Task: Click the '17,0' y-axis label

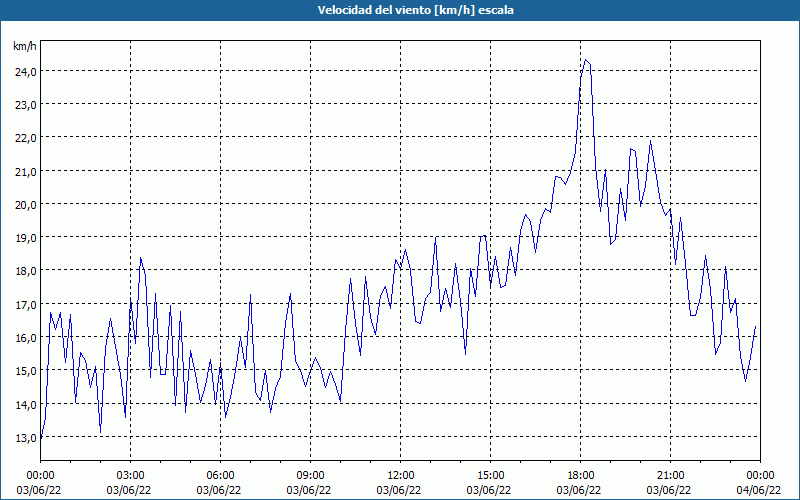Action: (x=26, y=305)
